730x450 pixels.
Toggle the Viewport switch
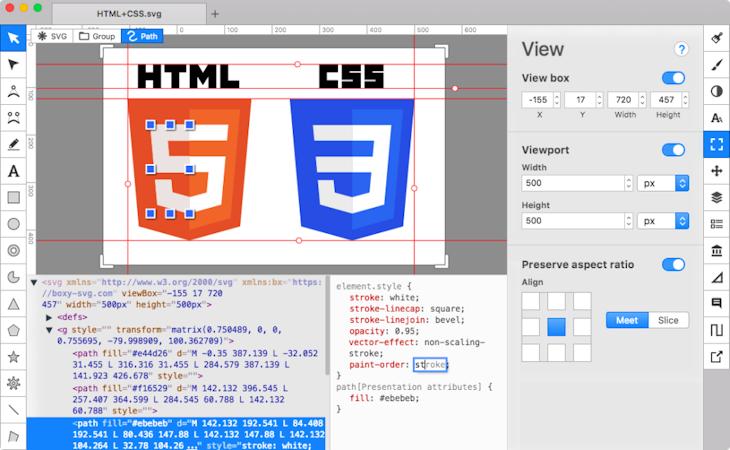673,150
